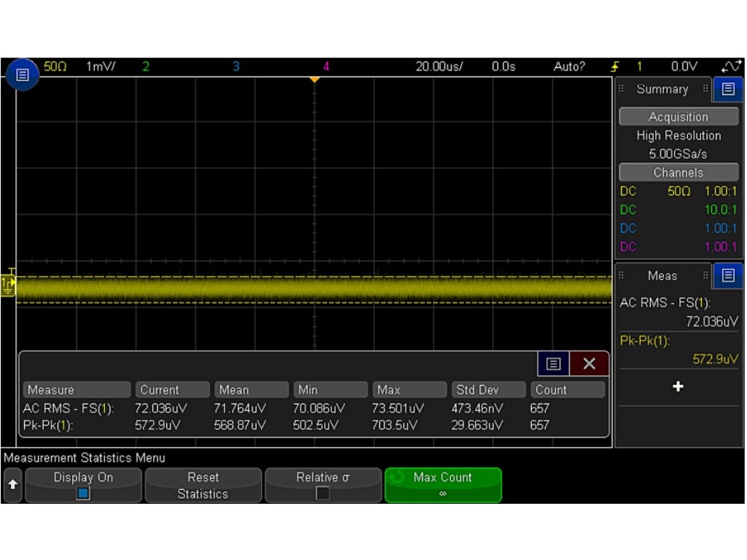Open the Auto? trigger mode indicator
This screenshot has width=747, height=560.
[x=569, y=66]
